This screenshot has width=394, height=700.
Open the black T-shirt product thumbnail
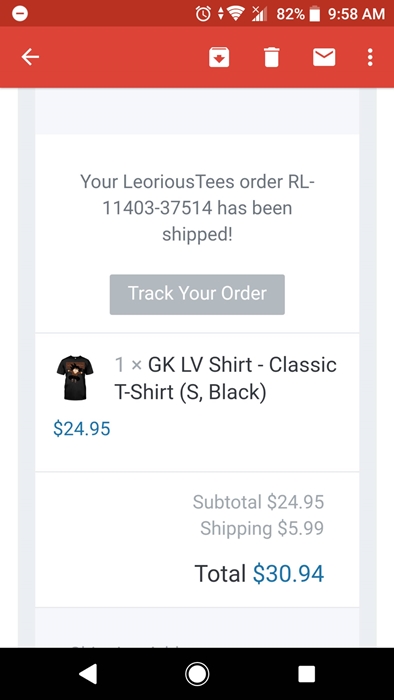[75, 378]
